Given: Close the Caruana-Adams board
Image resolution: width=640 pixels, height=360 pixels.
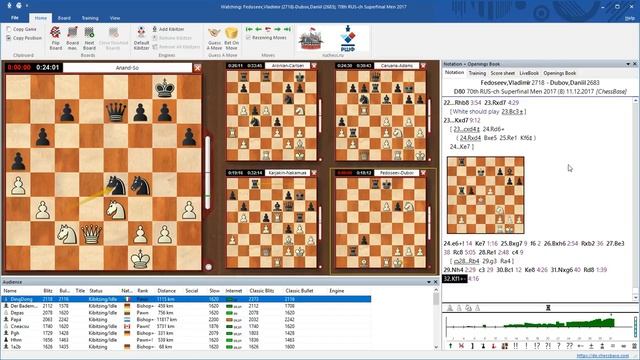Looking at the screenshot, I should (x=423, y=65).
